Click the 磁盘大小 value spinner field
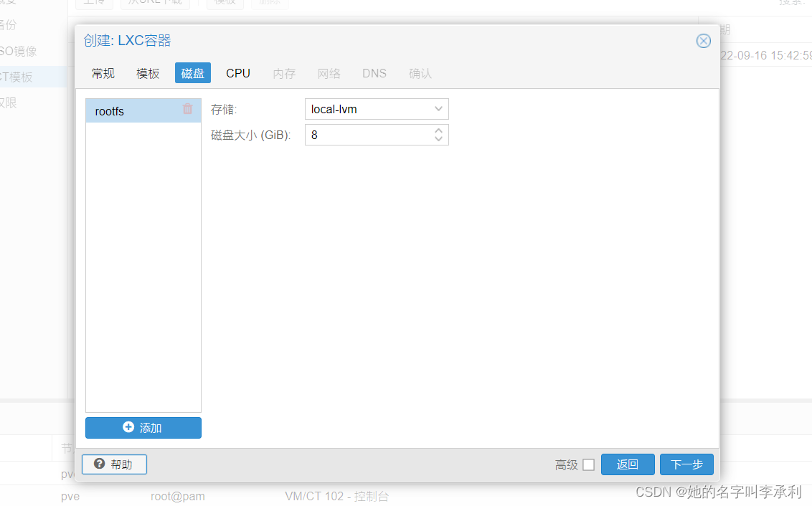Viewport: 812px width, 506px height. [x=366, y=134]
